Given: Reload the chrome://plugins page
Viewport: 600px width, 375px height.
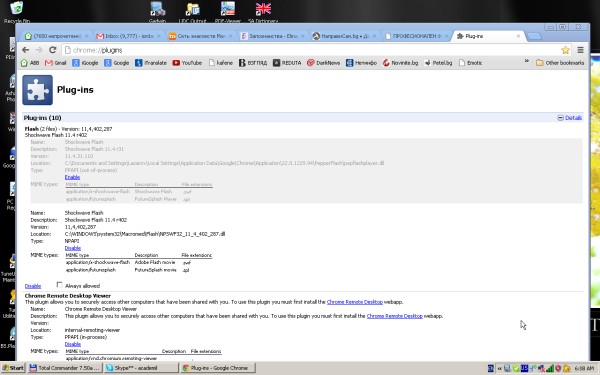Looking at the screenshot, I should pyautogui.click(x=53, y=50).
